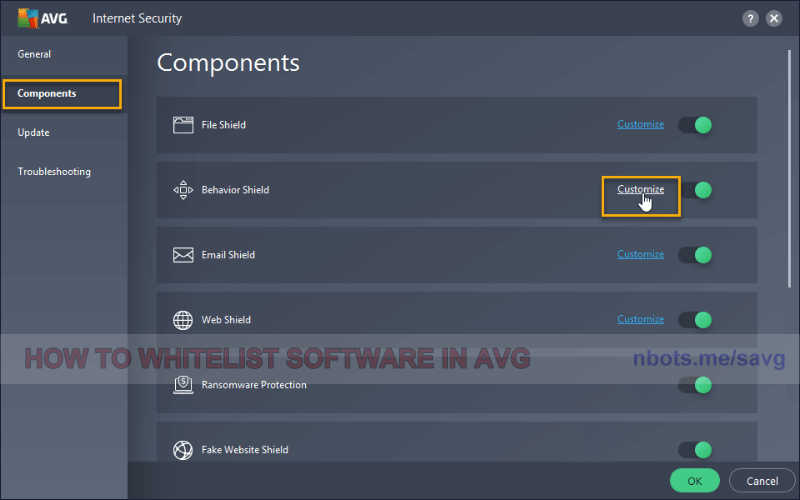Click the components list vertical scrollbar
The image size is (800, 500).
coord(789,168)
